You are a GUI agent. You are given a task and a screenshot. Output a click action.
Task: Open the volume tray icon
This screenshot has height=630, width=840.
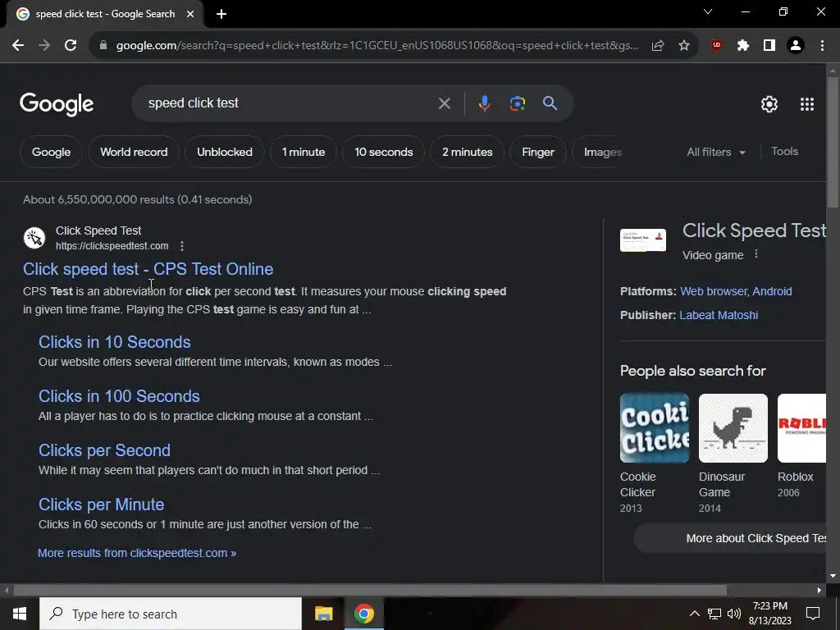click(x=734, y=614)
